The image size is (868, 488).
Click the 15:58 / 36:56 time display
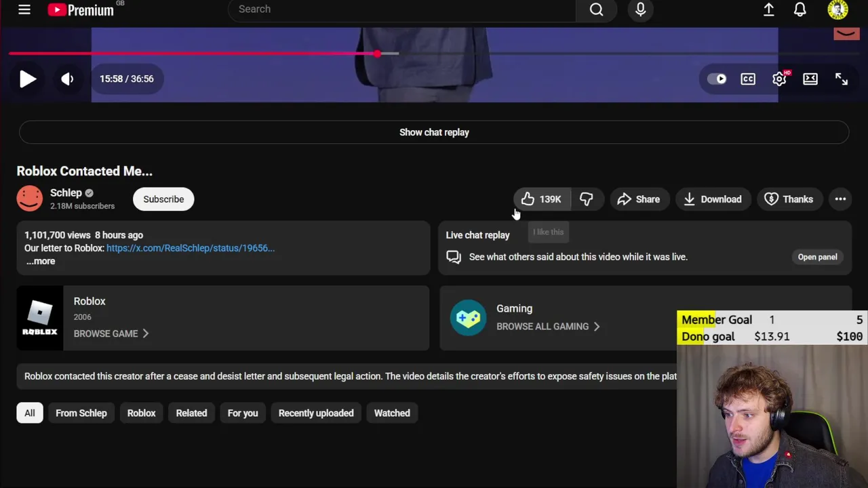point(127,79)
